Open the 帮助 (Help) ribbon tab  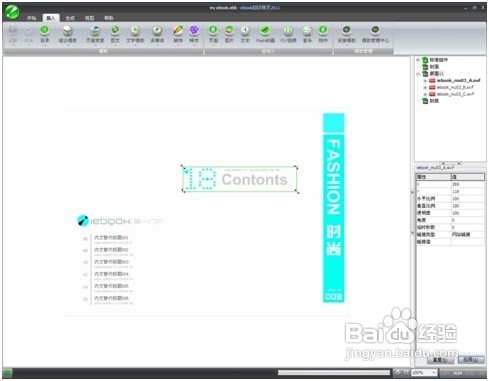(109, 18)
